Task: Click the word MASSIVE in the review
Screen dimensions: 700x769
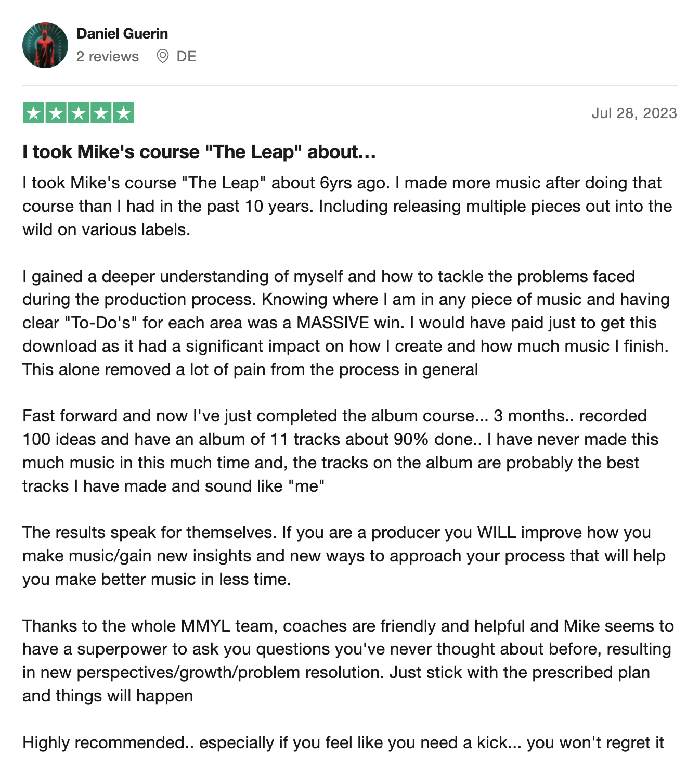Action: coord(332,323)
